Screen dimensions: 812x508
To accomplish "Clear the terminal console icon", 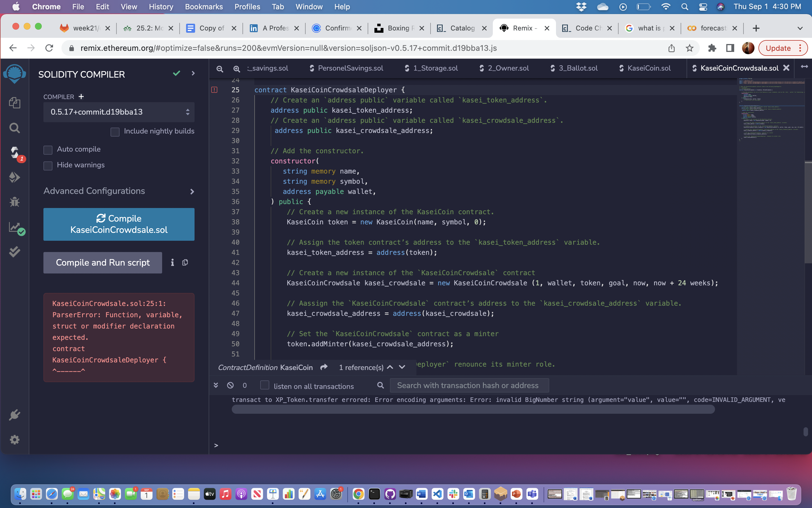I will point(230,385).
